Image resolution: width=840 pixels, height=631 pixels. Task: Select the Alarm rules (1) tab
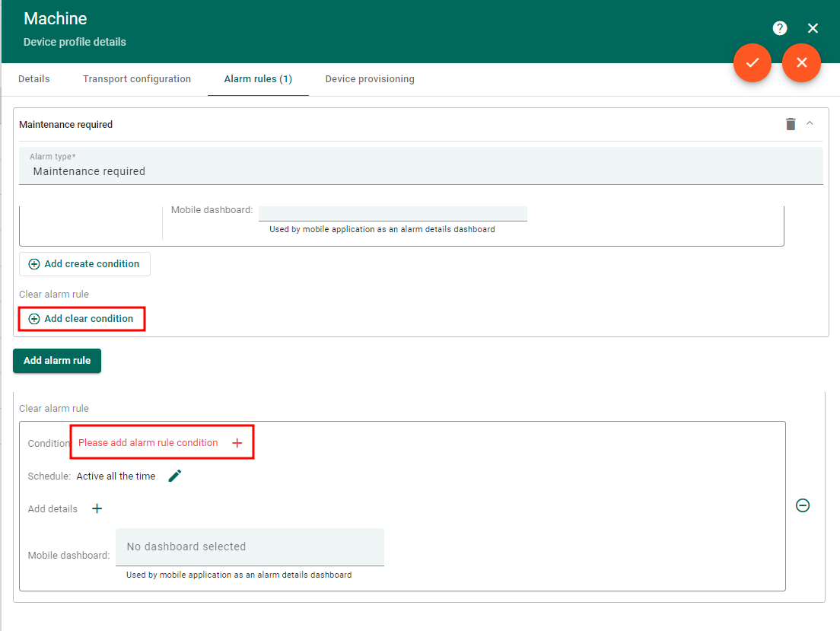[x=258, y=79]
